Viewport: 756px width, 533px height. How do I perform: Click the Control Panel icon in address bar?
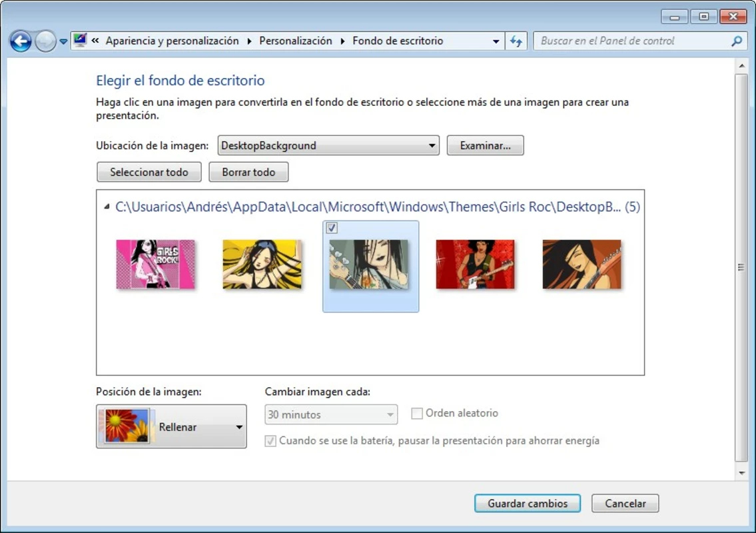coord(80,41)
